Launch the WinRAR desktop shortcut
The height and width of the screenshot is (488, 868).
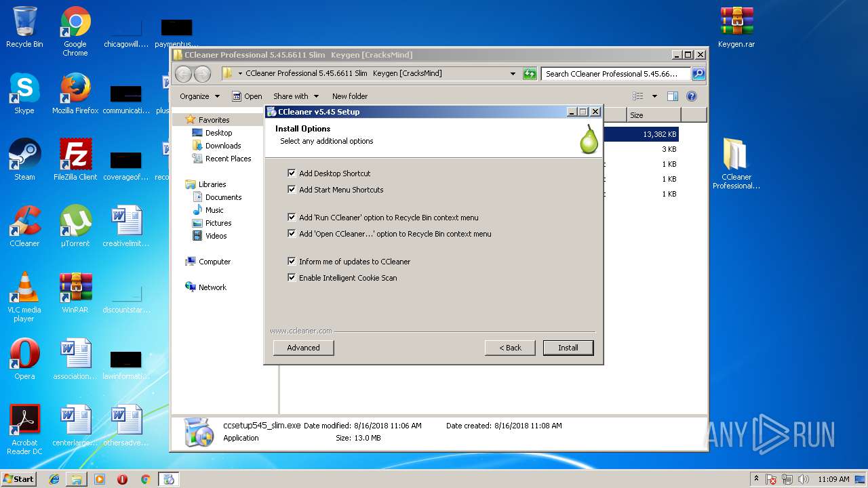tap(75, 293)
